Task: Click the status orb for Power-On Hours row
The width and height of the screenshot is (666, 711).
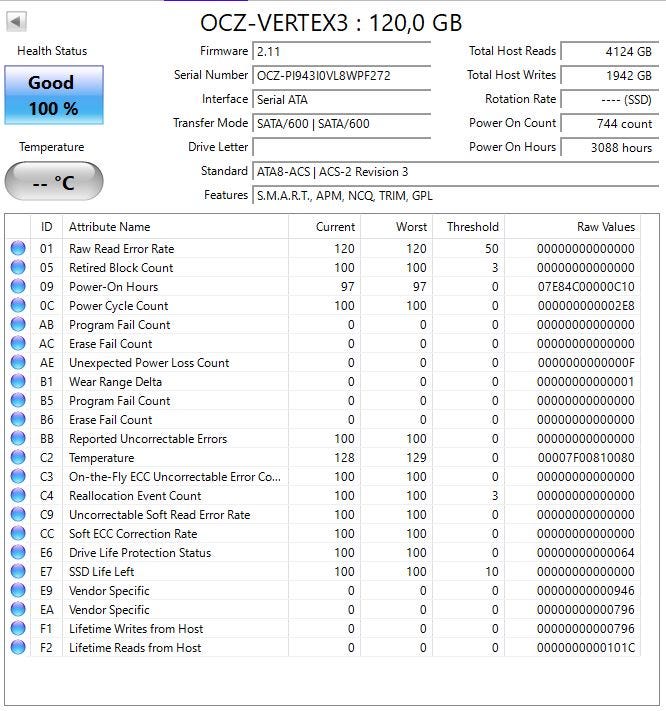Action: pyautogui.click(x=18, y=287)
